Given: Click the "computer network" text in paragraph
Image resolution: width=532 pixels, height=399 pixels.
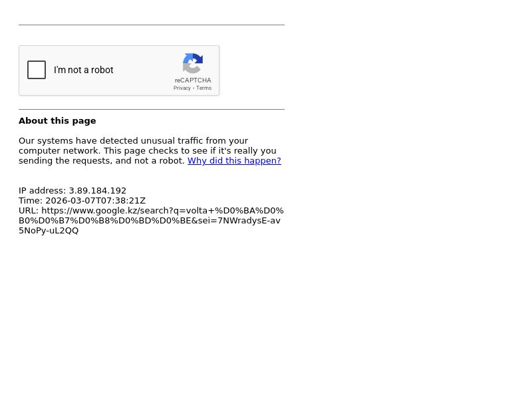Looking at the screenshot, I should (59, 151).
